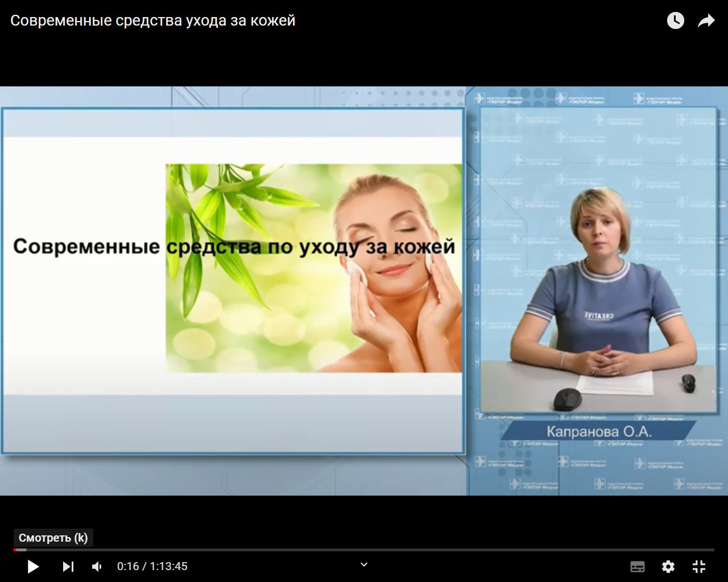
Task: Seek to the middle of the progress bar
Action: (364, 550)
